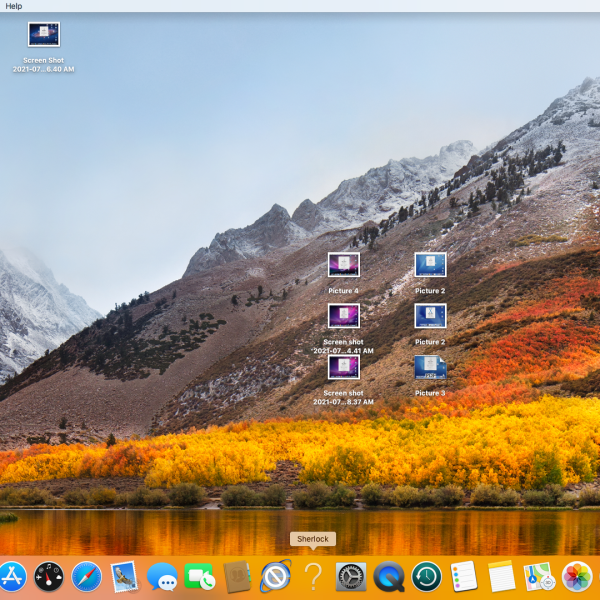600x600 pixels.
Task: Open Time Machine in the dock
Action: (x=426, y=576)
